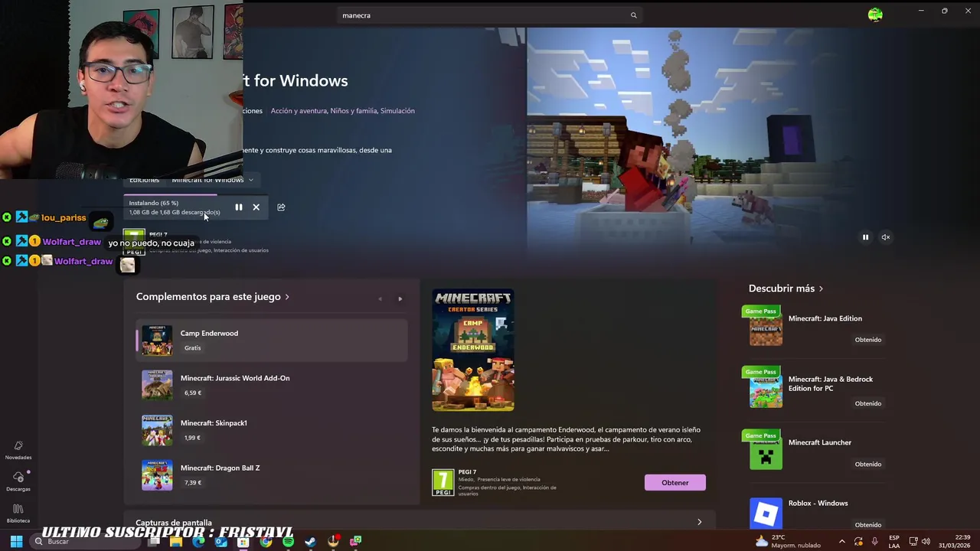Click the Gratis label under Camp Enderwood

[x=192, y=348]
